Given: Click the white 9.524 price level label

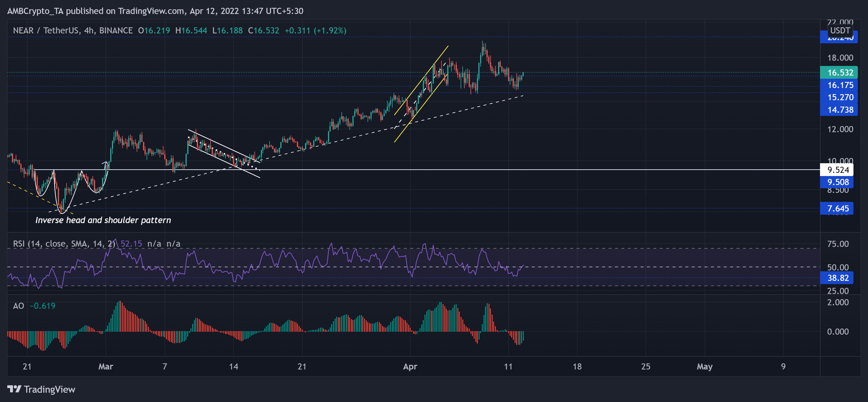Looking at the screenshot, I should tap(839, 170).
